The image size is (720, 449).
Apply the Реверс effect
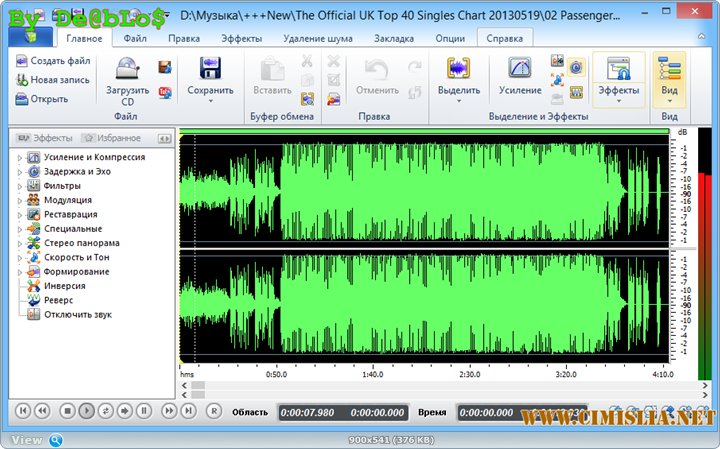coord(57,300)
